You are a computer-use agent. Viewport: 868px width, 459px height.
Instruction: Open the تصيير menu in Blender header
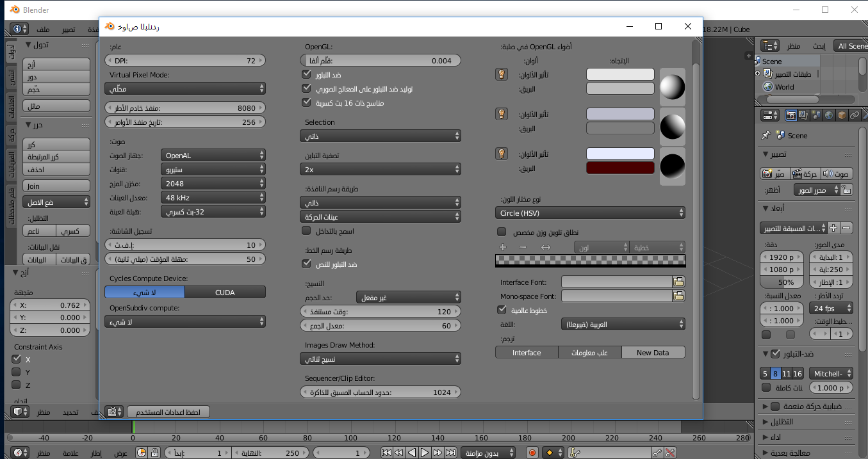coord(68,29)
